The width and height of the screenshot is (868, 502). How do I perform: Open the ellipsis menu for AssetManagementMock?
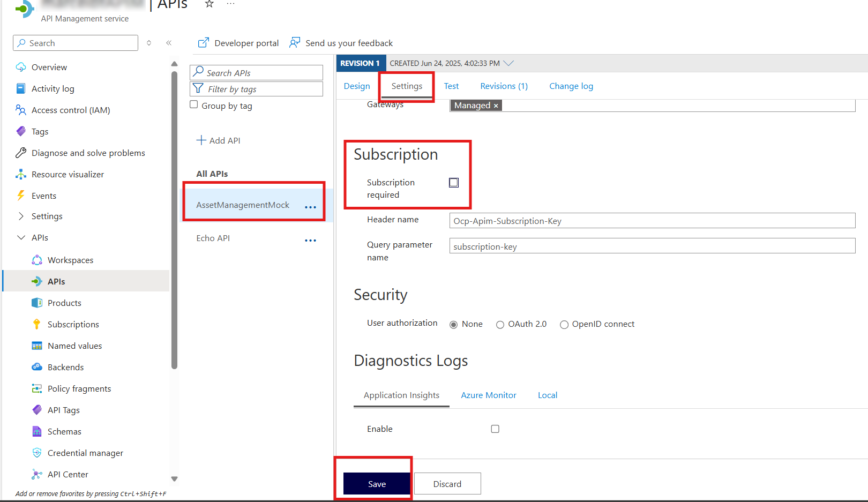coord(311,206)
